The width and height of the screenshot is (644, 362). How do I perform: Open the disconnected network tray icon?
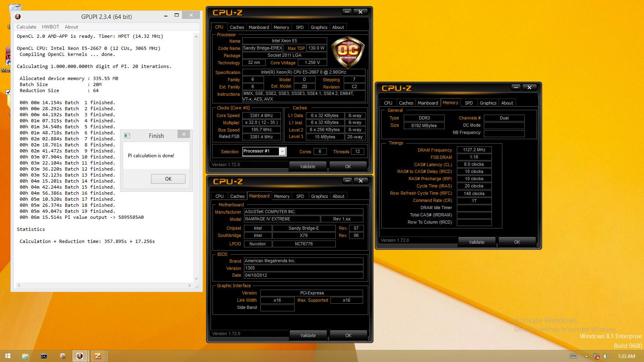click(x=596, y=356)
